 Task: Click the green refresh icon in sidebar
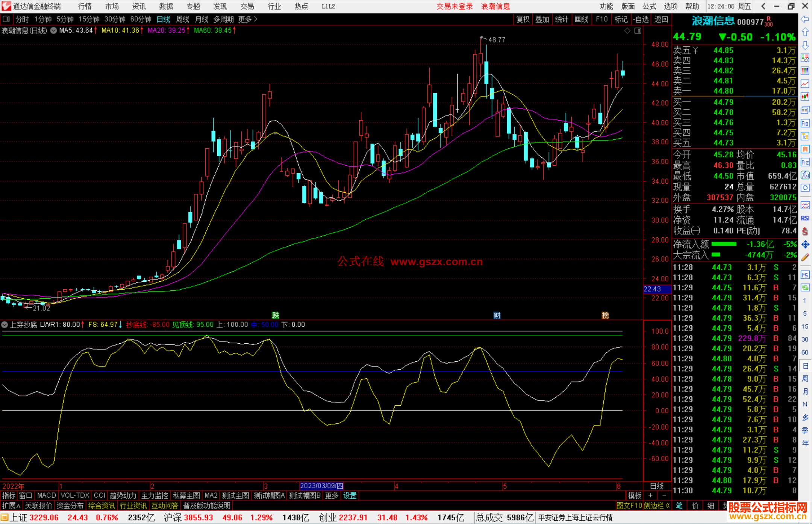click(805, 288)
